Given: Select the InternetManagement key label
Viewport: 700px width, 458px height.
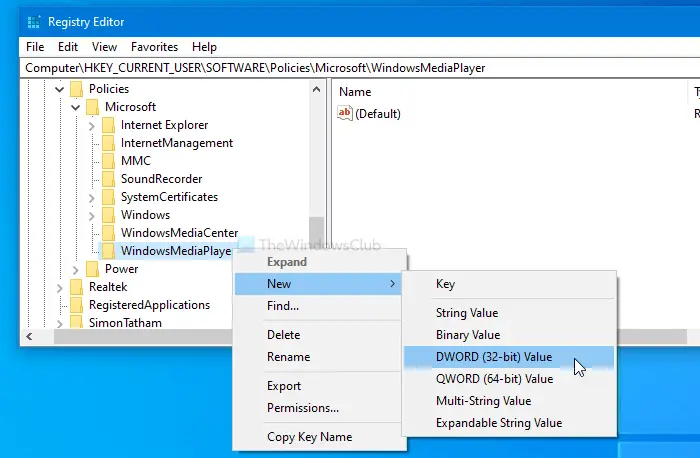Looking at the screenshot, I should (x=177, y=143).
